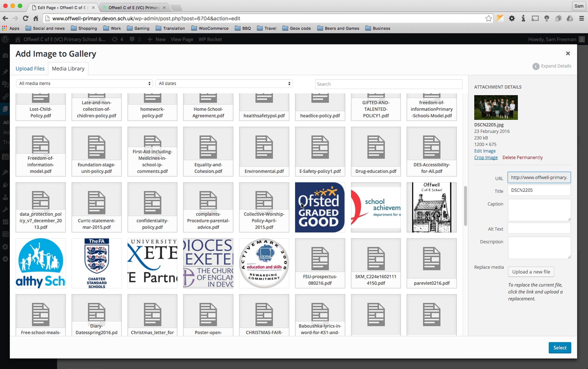The width and height of the screenshot is (588, 369).
Task: Click the browser home icon
Action: click(36, 18)
